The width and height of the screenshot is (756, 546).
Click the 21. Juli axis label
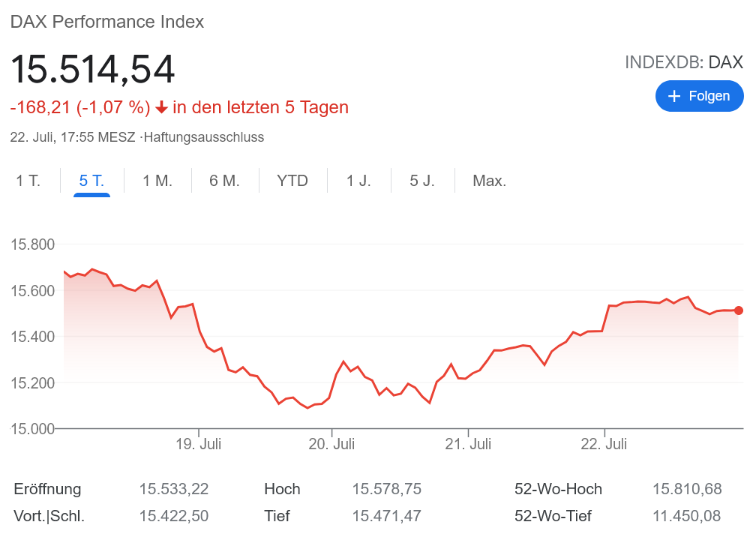click(468, 445)
